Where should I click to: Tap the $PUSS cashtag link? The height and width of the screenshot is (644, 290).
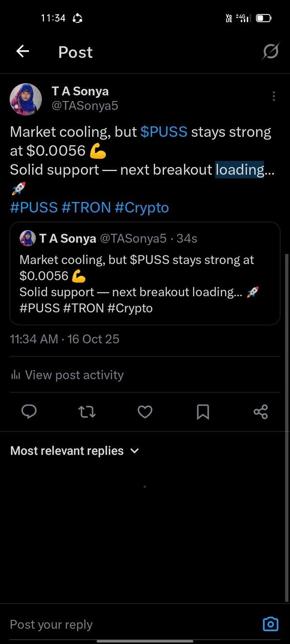point(164,132)
